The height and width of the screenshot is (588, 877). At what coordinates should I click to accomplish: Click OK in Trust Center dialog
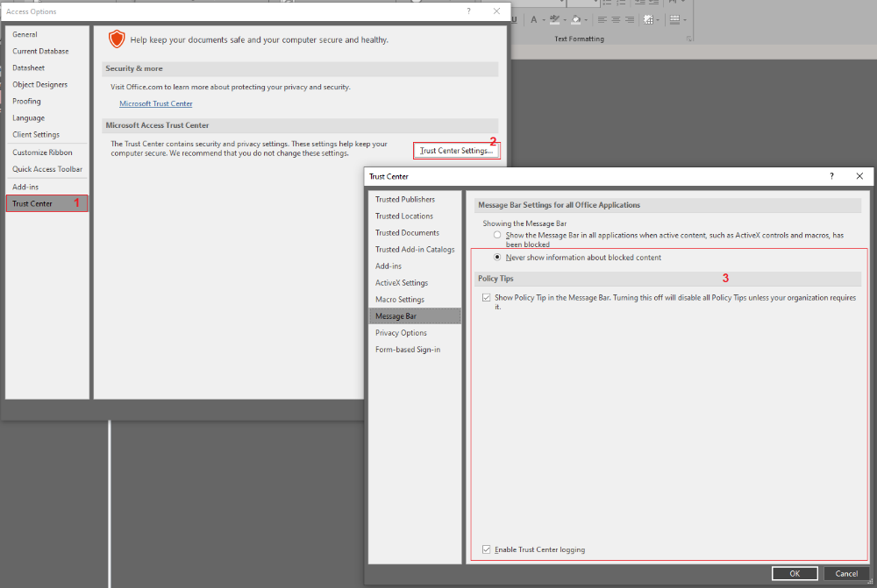click(795, 573)
